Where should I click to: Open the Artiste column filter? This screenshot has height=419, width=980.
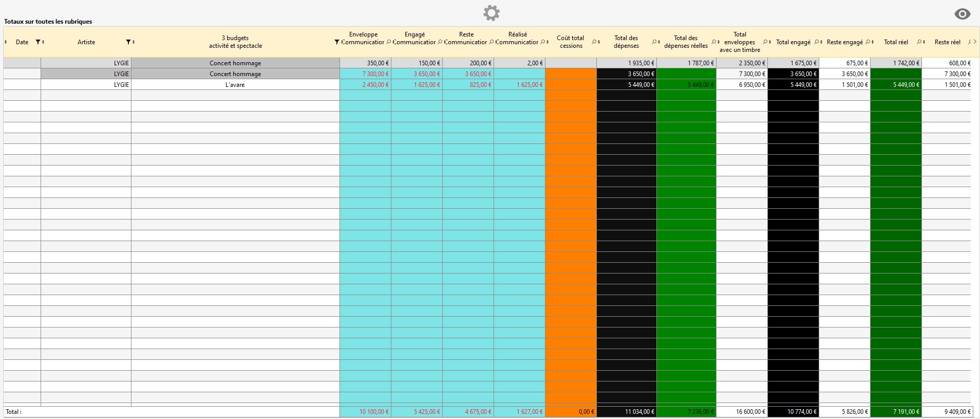(128, 42)
